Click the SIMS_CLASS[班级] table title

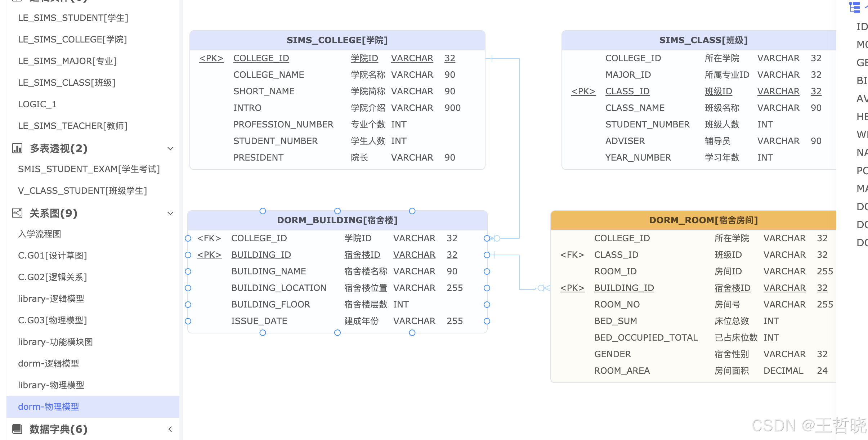703,40
